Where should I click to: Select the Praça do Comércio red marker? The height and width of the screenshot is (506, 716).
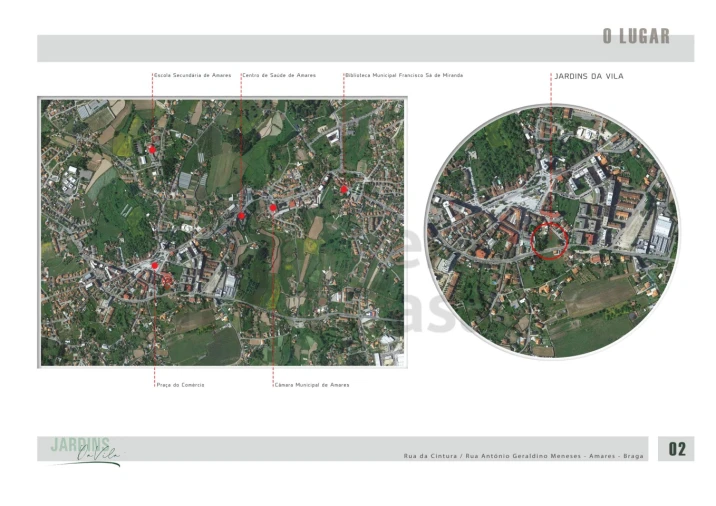[155, 266]
